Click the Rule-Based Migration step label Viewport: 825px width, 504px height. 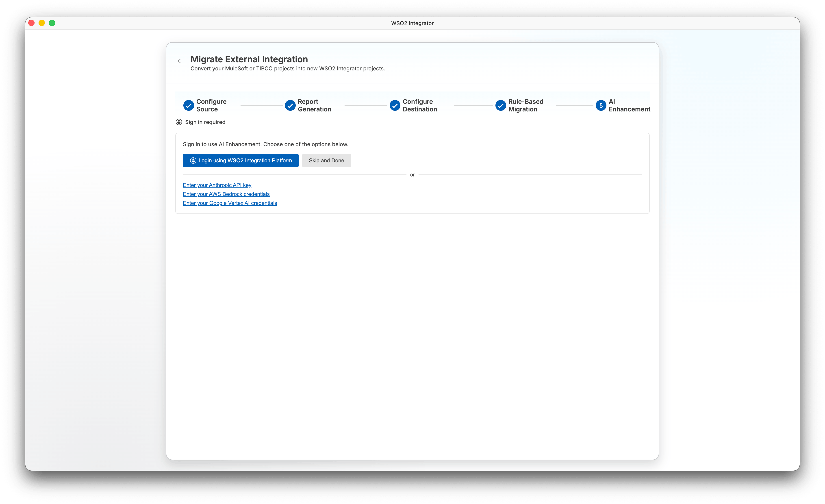pos(526,106)
